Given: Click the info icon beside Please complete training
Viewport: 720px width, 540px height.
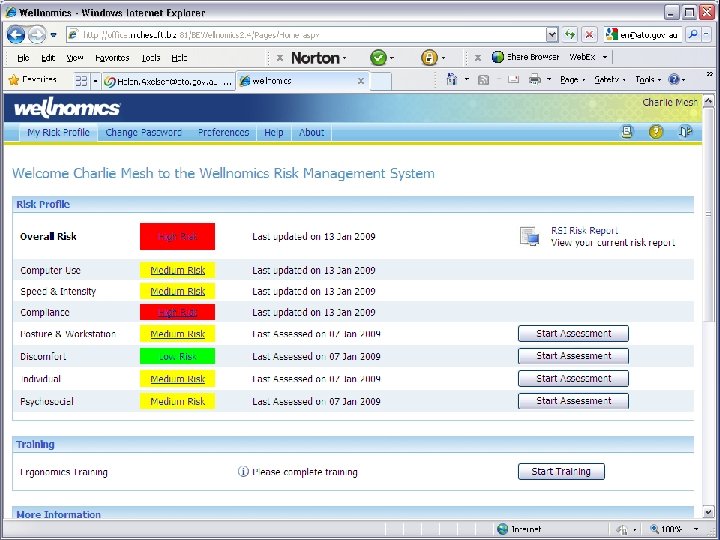Looking at the screenshot, I should coord(243,472).
